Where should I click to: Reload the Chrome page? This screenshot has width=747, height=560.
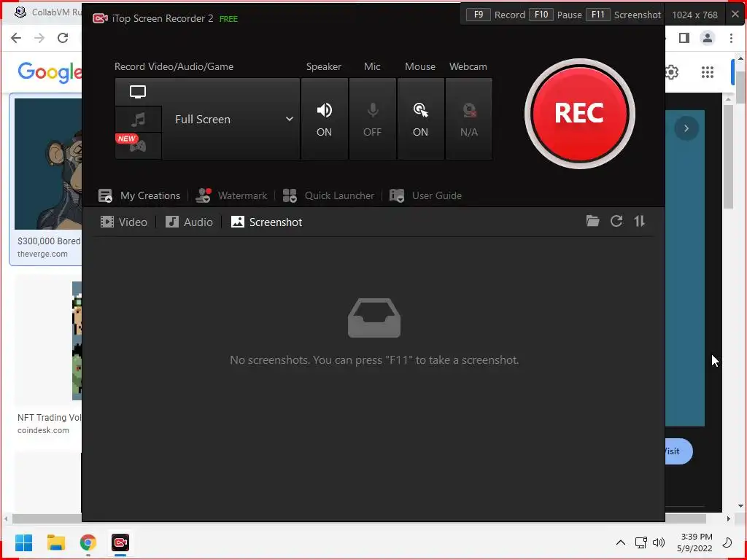pos(63,38)
